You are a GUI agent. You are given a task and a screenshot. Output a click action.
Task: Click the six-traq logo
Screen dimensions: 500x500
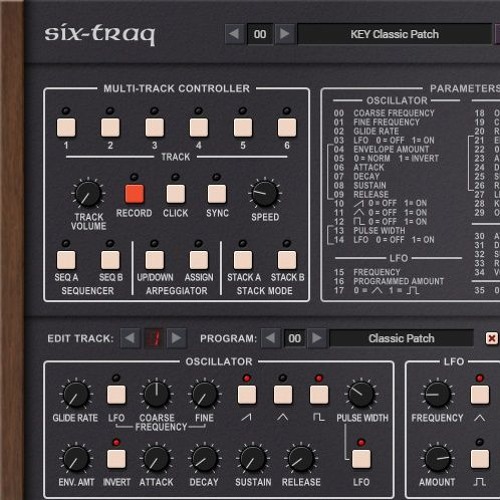(100, 34)
